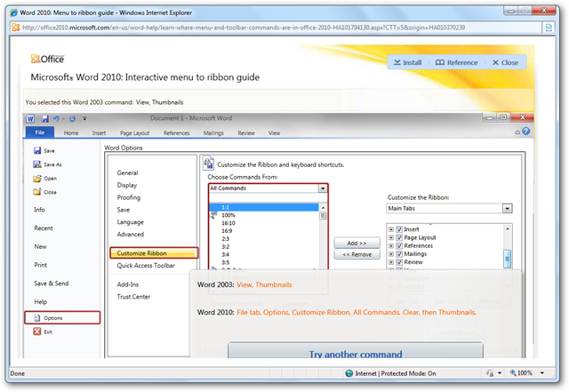Click the Internet Explorer icon in window title

[x=14, y=12]
